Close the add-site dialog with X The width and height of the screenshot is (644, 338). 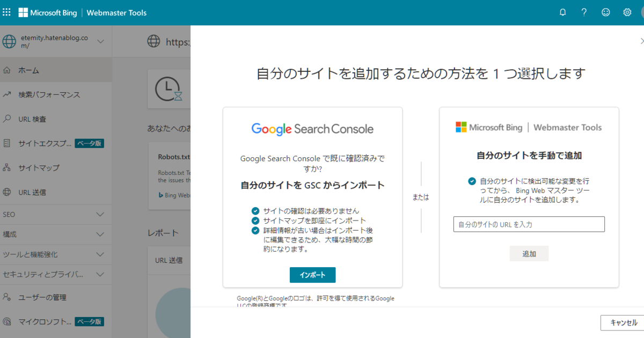click(x=642, y=41)
